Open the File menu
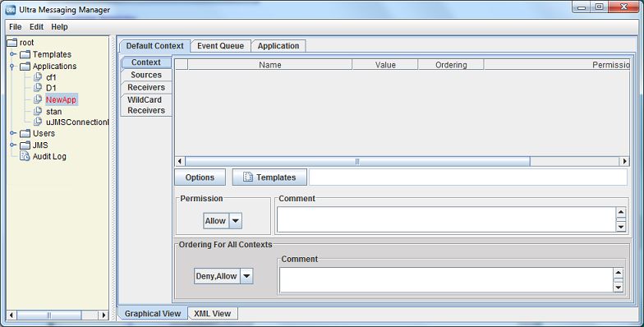 click(15, 26)
